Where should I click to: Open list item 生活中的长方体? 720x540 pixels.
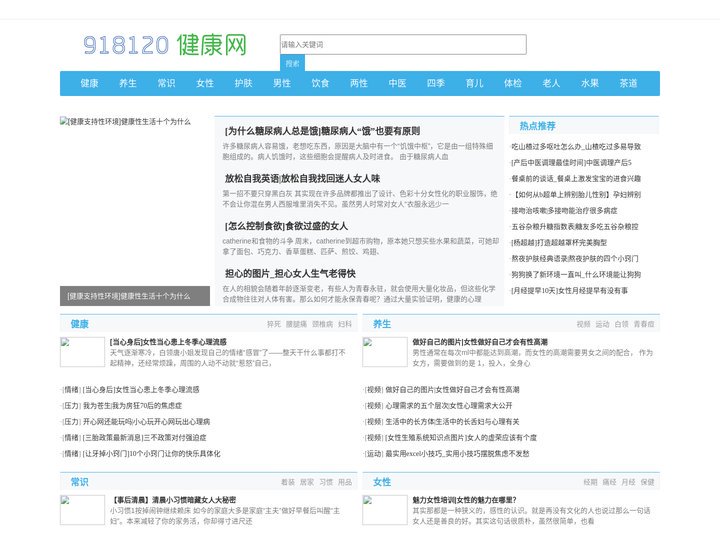452,422
